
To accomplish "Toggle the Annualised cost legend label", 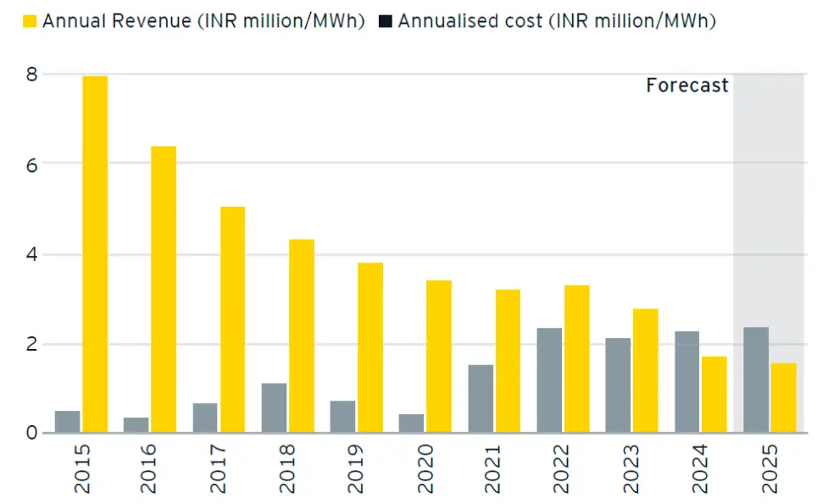I will pyautogui.click(x=557, y=21).
